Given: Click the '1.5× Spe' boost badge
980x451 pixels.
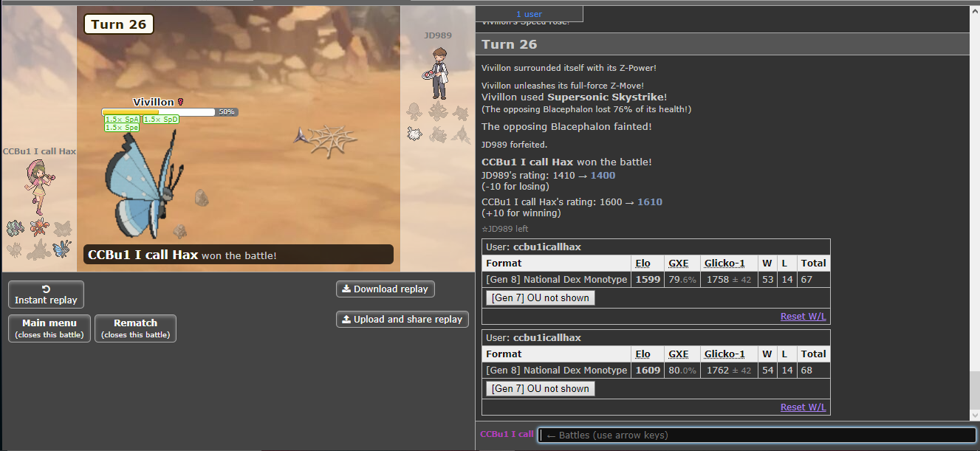Looking at the screenshot, I should [122, 128].
